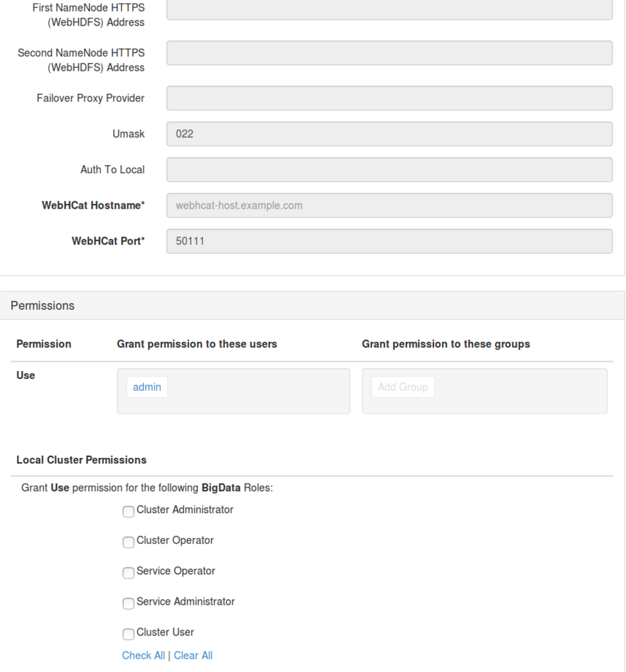The height and width of the screenshot is (672, 626).
Task: Click the "Grant permission to these groups" column header
Action: [446, 344]
